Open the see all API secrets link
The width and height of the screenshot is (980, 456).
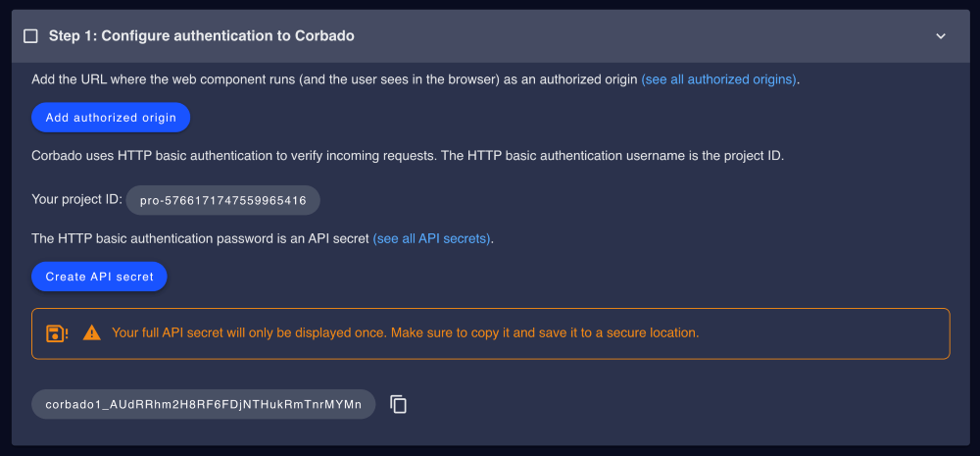click(432, 239)
